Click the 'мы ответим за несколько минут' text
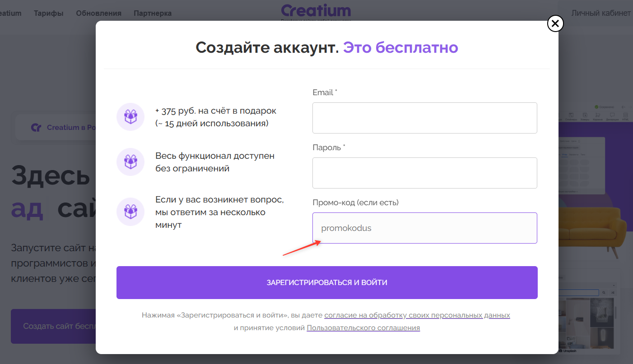The height and width of the screenshot is (364, 633). 210,218
